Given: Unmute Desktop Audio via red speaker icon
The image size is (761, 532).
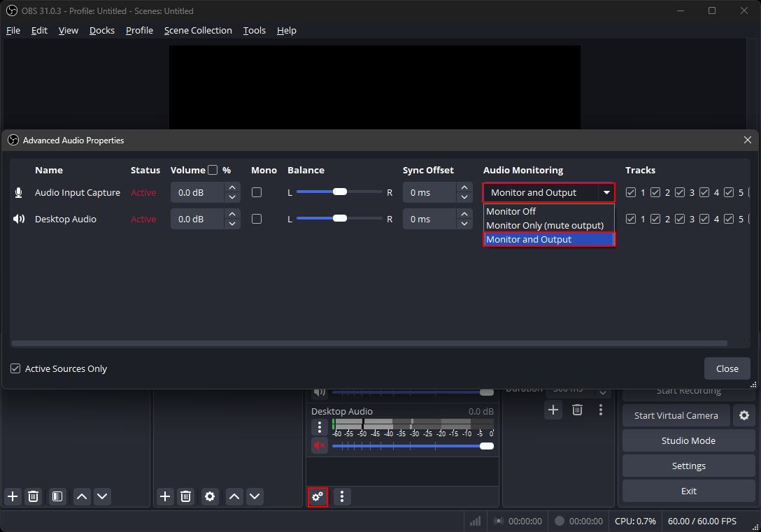Looking at the screenshot, I should (x=320, y=445).
